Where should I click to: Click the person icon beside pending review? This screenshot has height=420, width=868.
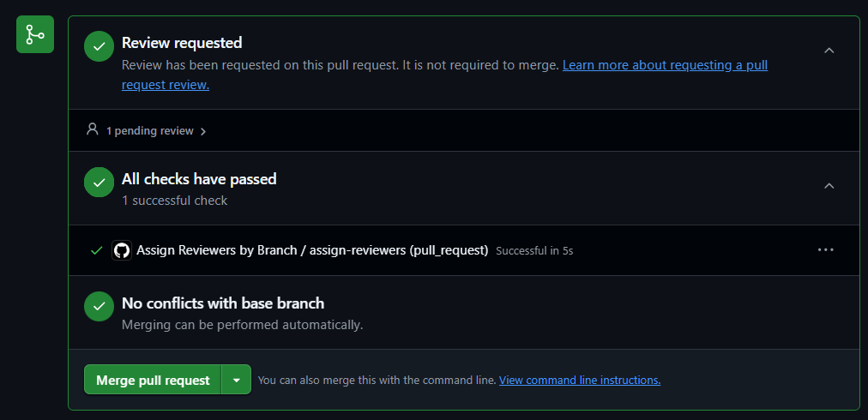[92, 129]
